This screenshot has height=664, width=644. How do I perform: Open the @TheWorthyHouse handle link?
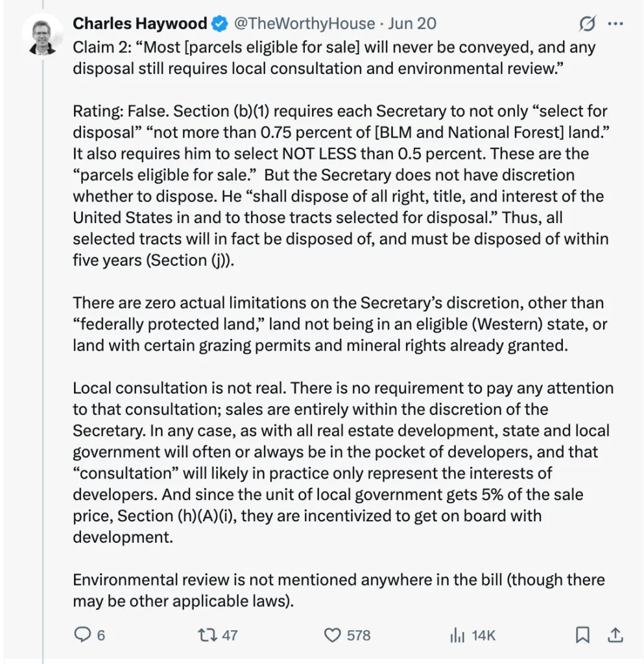coord(304,24)
